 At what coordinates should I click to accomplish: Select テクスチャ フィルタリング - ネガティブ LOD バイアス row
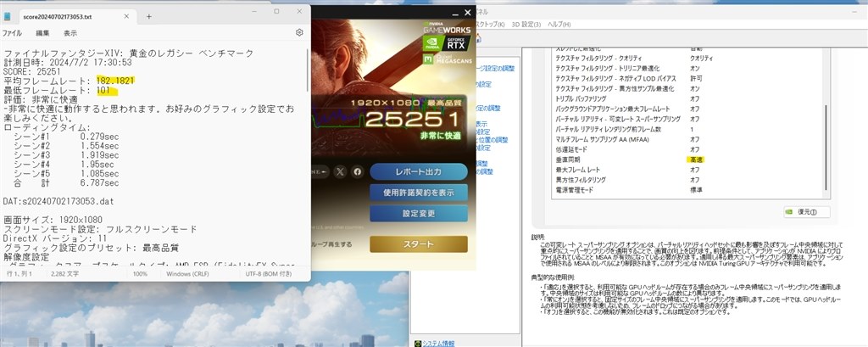[x=688, y=79]
